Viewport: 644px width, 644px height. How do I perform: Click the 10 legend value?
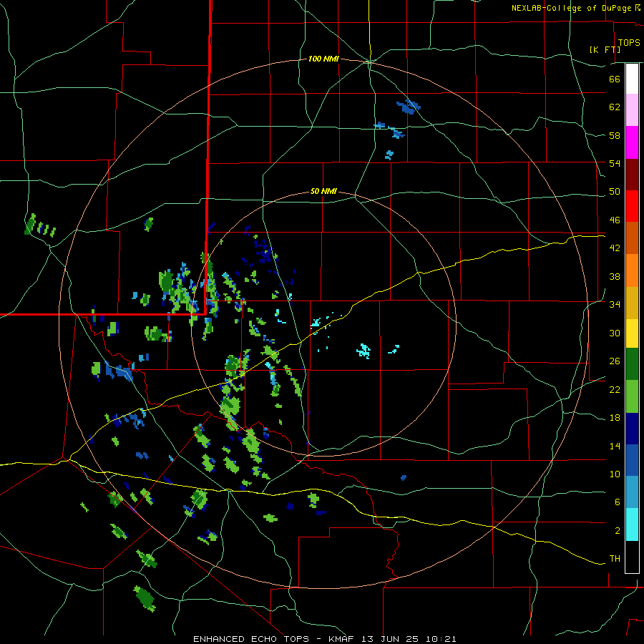tap(615, 474)
